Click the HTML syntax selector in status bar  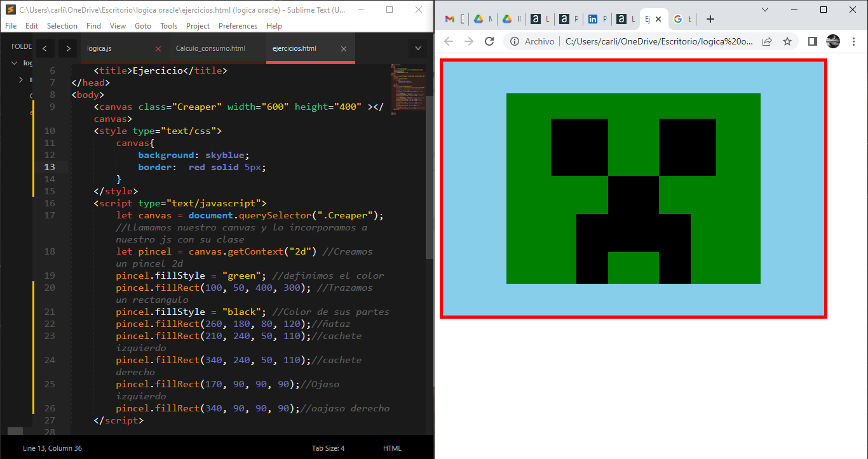pos(392,448)
